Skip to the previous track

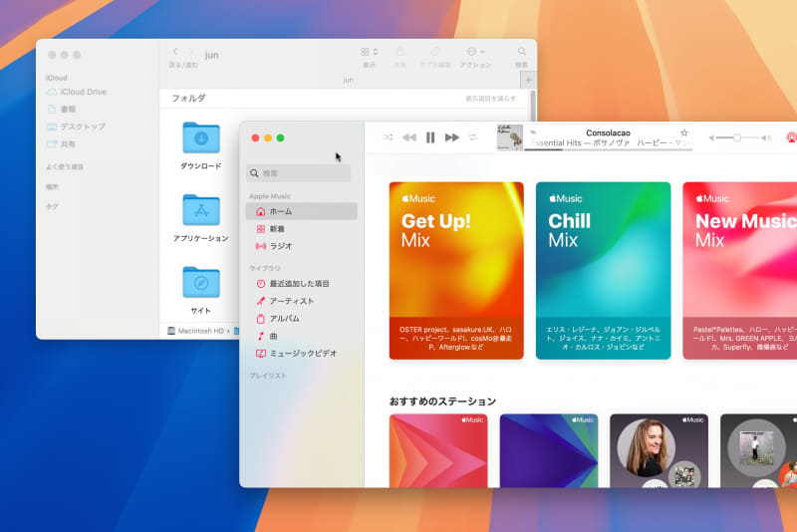pyautogui.click(x=409, y=137)
